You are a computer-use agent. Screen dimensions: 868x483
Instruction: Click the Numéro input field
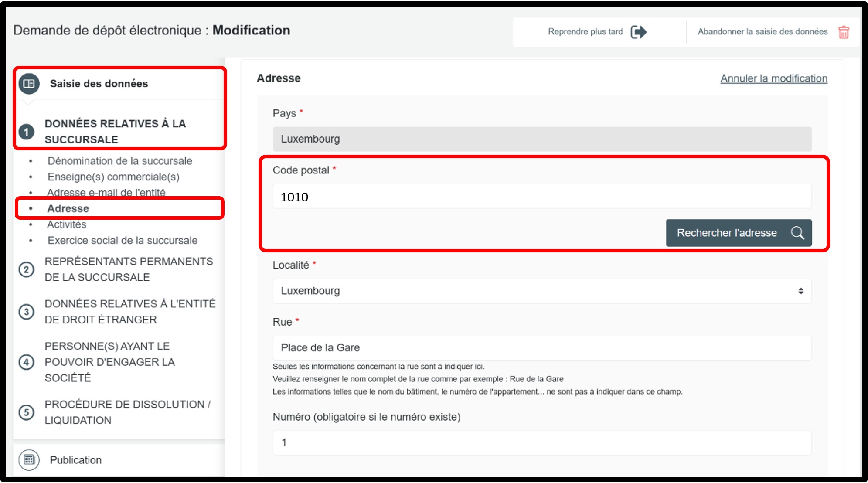point(541,442)
